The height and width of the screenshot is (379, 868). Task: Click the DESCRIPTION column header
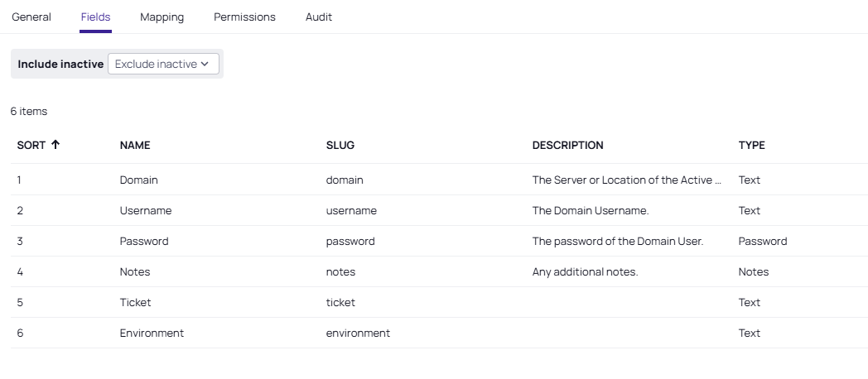click(x=568, y=145)
